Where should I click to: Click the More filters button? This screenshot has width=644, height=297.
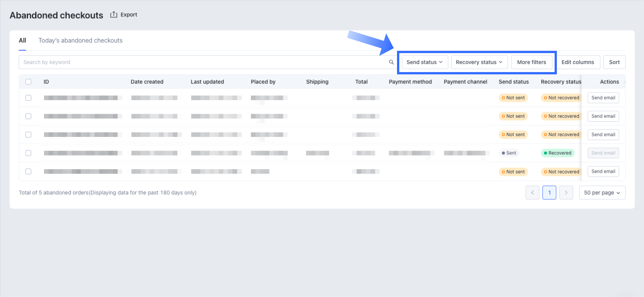pos(531,62)
